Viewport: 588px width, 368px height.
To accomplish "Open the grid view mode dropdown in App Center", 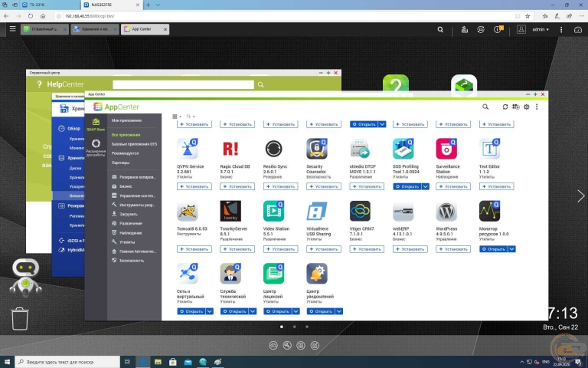I will click(176, 117).
